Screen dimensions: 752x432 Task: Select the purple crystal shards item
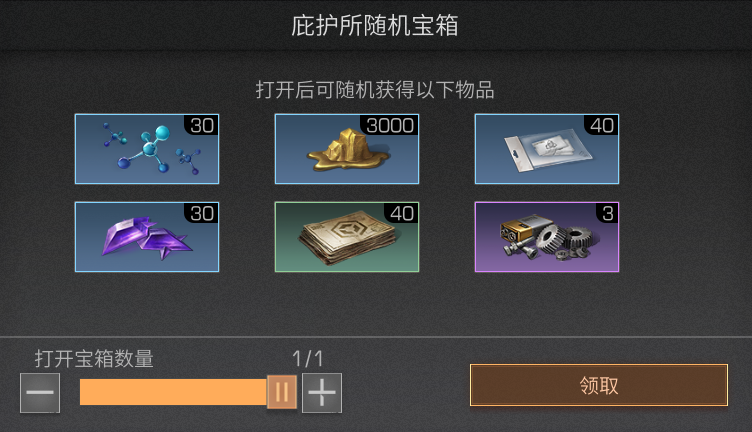point(147,237)
